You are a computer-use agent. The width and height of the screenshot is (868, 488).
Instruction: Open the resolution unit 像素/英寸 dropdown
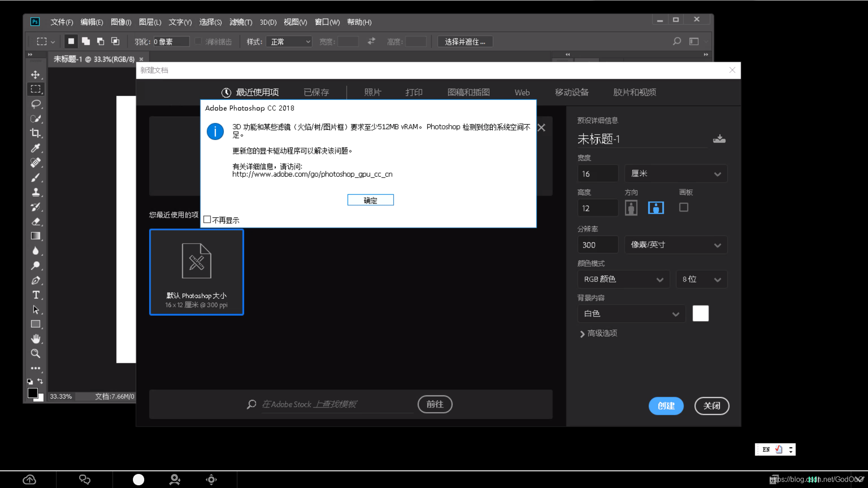[x=676, y=245]
